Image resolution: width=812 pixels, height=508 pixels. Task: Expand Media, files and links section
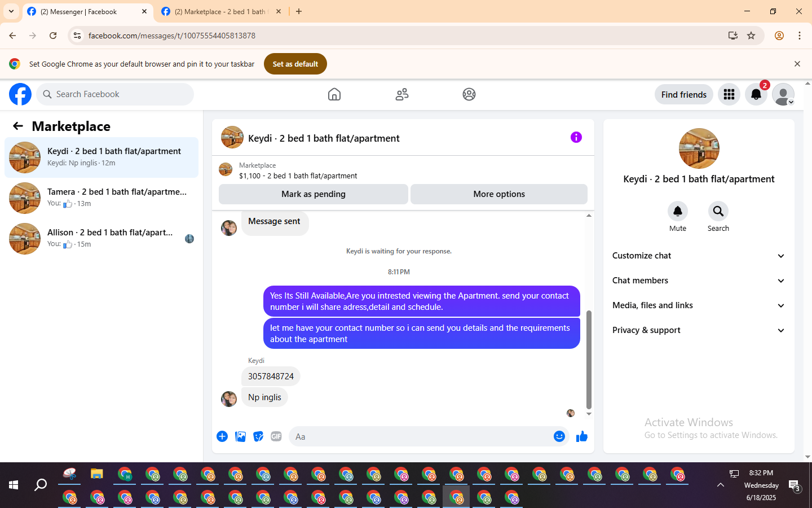699,305
